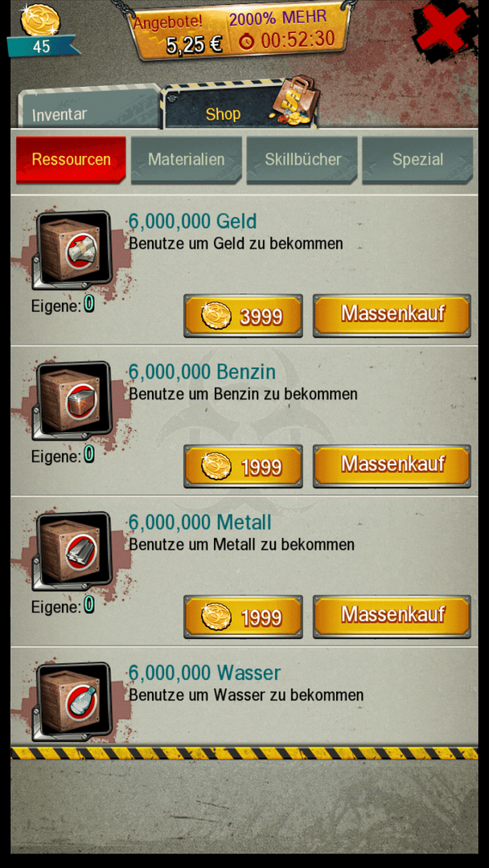This screenshot has width=489, height=868.
Task: Tap the gold coin balance icon
Action: [40, 21]
